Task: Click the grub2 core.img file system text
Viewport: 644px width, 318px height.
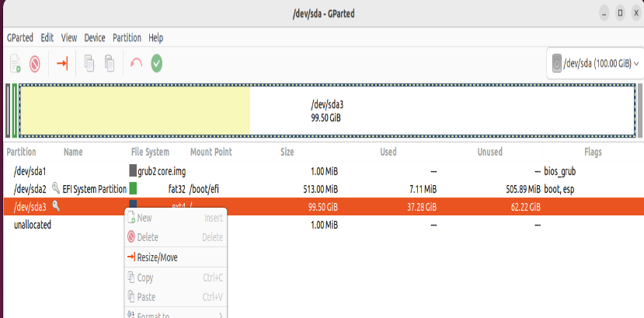Action: tap(162, 171)
